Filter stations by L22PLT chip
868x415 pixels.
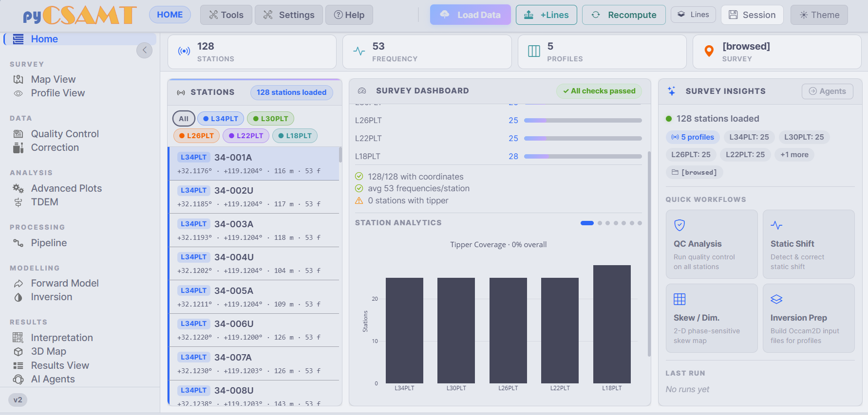tap(246, 136)
